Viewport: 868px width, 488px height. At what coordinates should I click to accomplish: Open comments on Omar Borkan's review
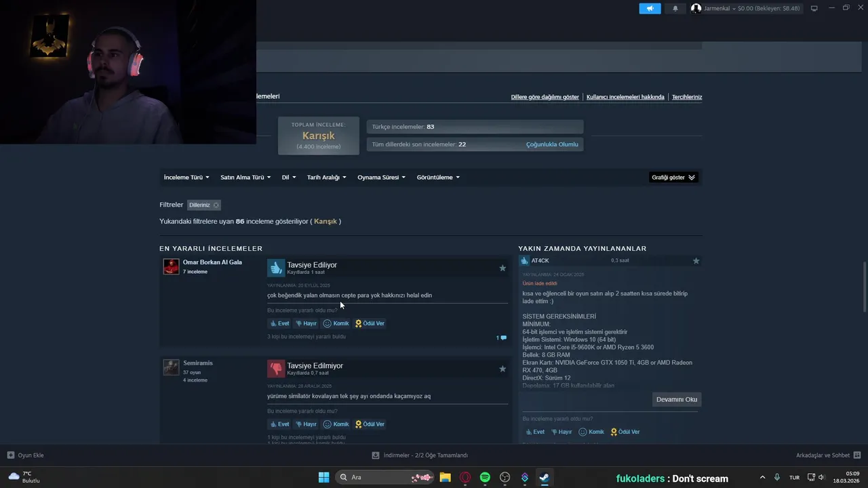point(501,338)
